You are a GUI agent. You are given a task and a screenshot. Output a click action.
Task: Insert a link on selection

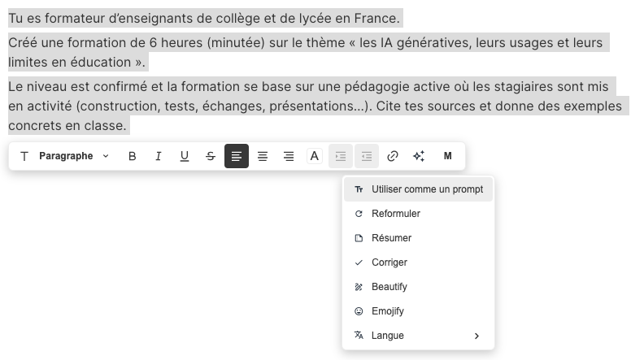tap(393, 156)
